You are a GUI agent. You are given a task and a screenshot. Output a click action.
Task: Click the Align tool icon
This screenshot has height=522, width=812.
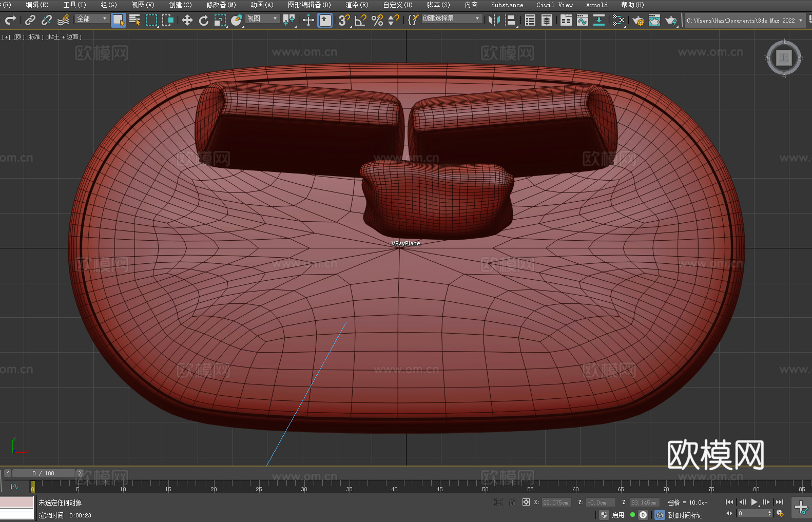coord(511,20)
